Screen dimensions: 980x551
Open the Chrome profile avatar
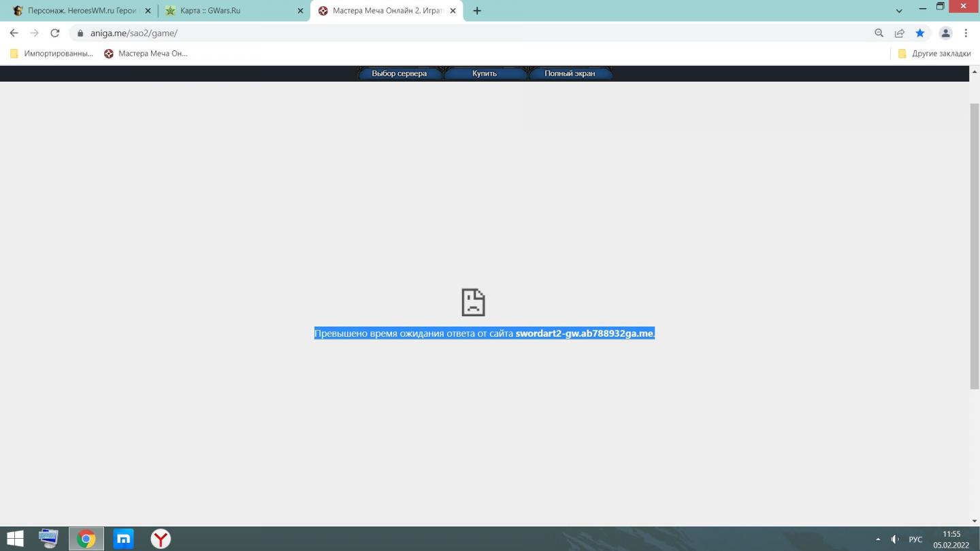point(945,33)
